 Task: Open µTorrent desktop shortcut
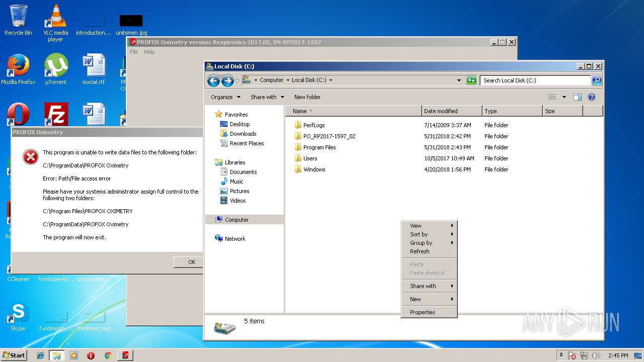point(55,69)
